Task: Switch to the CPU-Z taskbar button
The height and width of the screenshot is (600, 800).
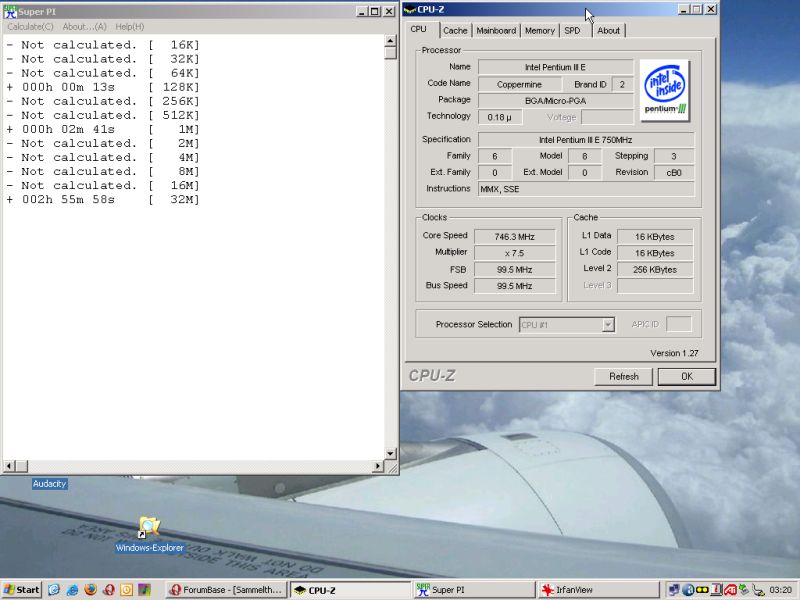Action: [351, 590]
